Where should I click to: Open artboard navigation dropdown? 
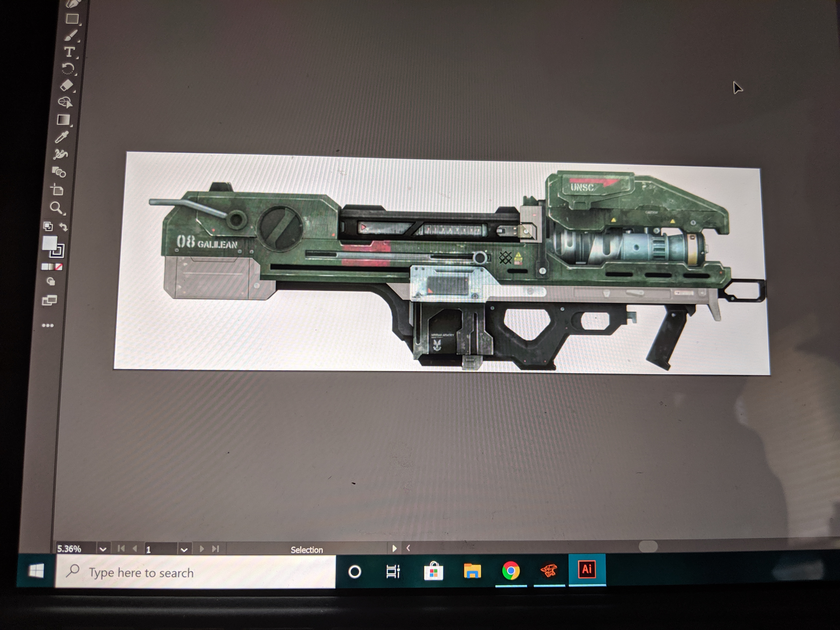point(184,550)
